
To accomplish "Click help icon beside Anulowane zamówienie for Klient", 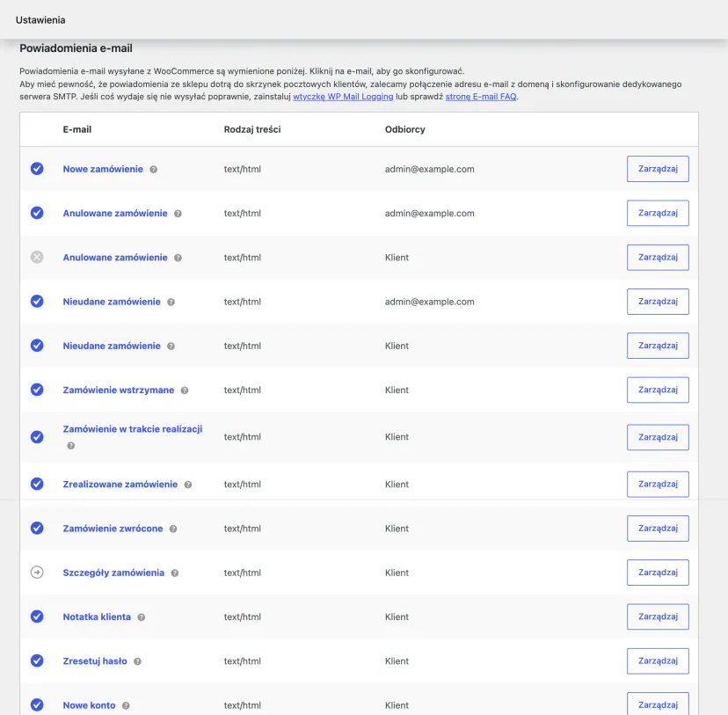I will tap(178, 258).
